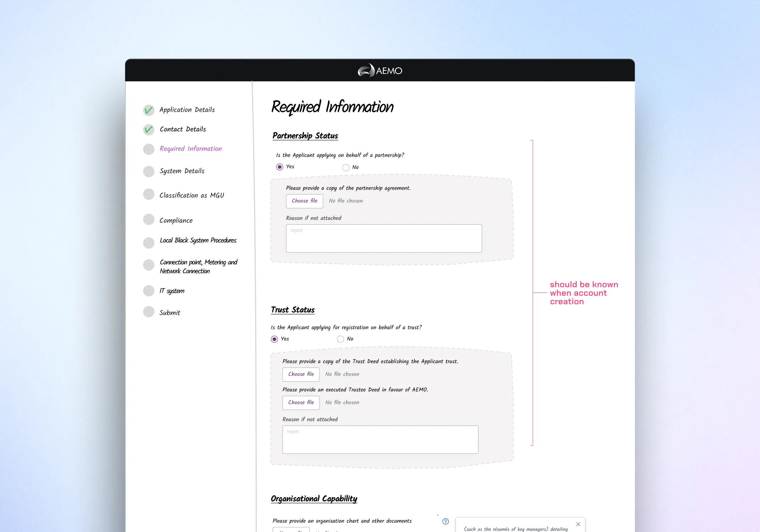Choose file for executed Trustee Deed
The width and height of the screenshot is (760, 532).
(x=301, y=403)
